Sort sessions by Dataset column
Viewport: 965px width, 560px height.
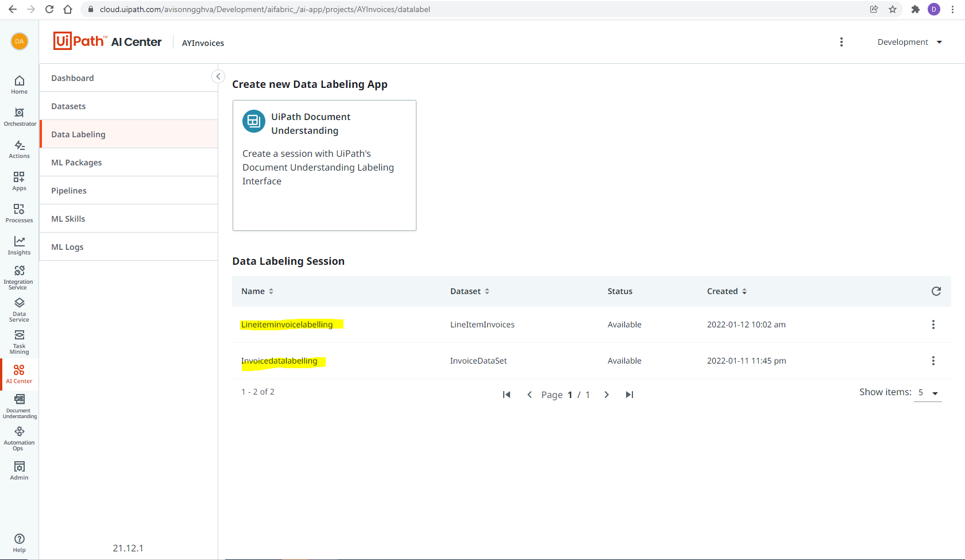coord(470,291)
